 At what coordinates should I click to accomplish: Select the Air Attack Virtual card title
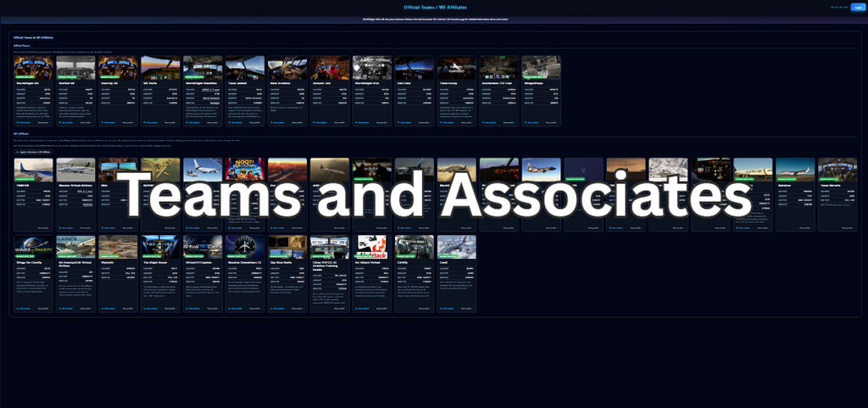(366, 262)
